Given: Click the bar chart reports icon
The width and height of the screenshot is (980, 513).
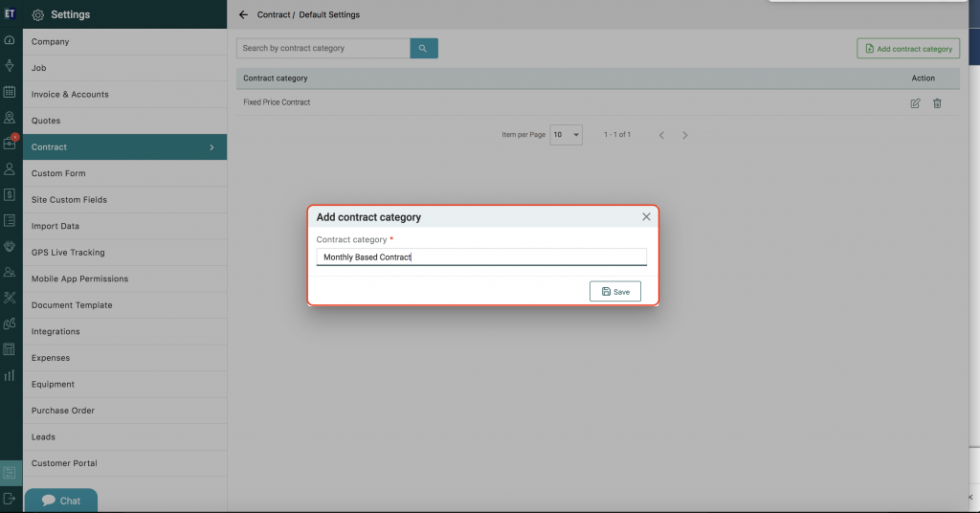Looking at the screenshot, I should [x=10, y=375].
